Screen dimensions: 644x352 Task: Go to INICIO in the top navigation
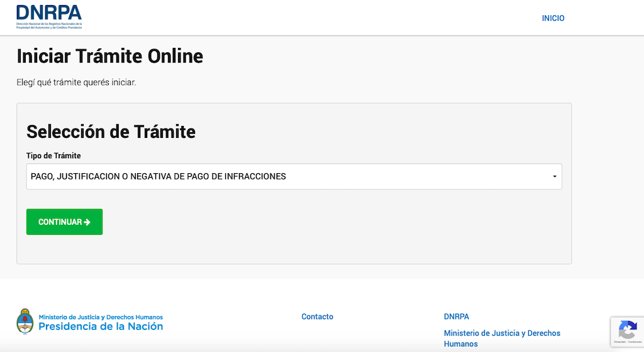[553, 18]
